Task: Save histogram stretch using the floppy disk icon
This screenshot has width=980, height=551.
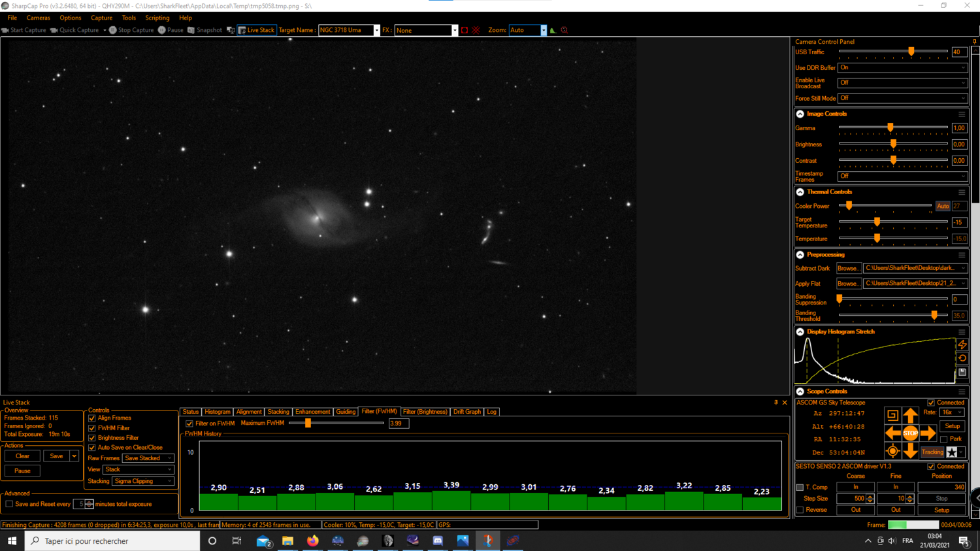Action: (962, 372)
